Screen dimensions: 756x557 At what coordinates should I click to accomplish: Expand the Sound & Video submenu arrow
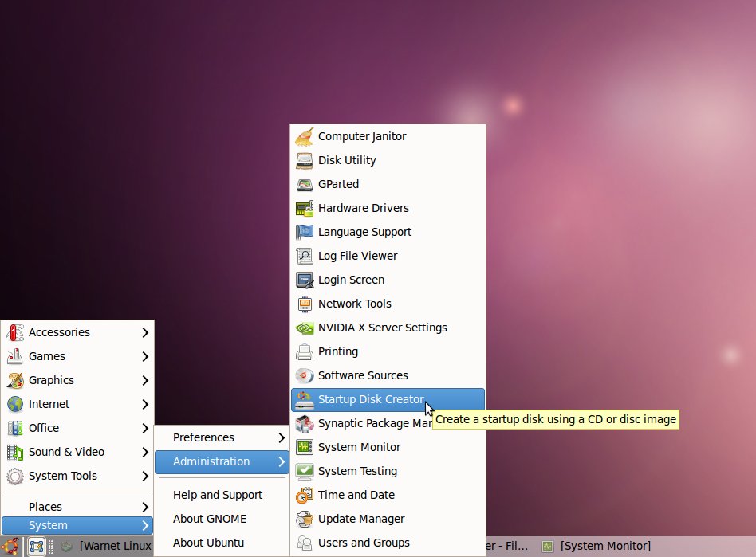(145, 452)
